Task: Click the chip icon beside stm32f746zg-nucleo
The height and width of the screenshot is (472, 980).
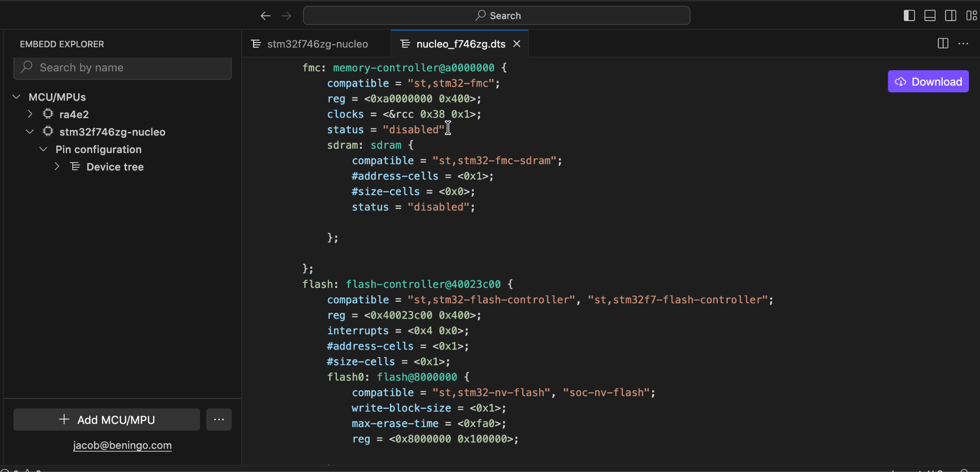Action: [47, 131]
